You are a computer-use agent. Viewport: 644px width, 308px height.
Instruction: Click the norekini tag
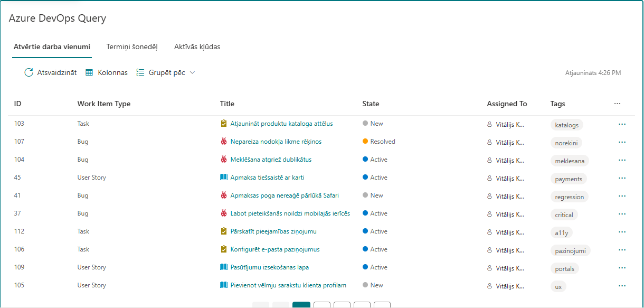click(x=566, y=143)
